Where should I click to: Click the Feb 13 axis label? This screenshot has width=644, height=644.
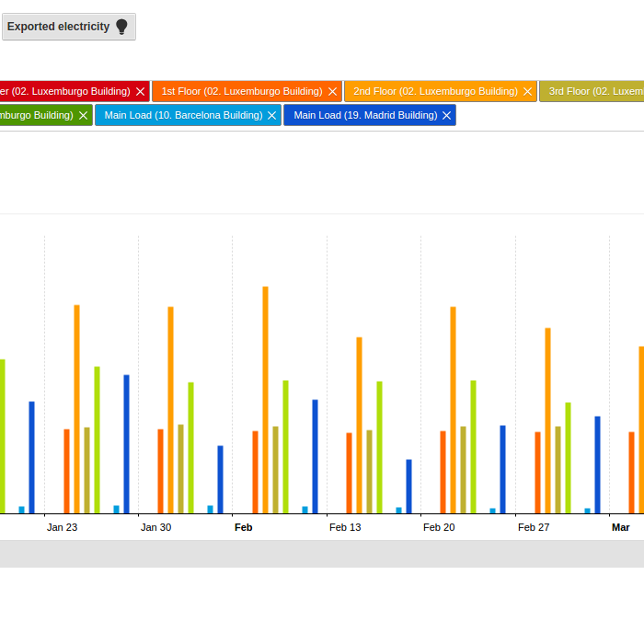point(345,527)
